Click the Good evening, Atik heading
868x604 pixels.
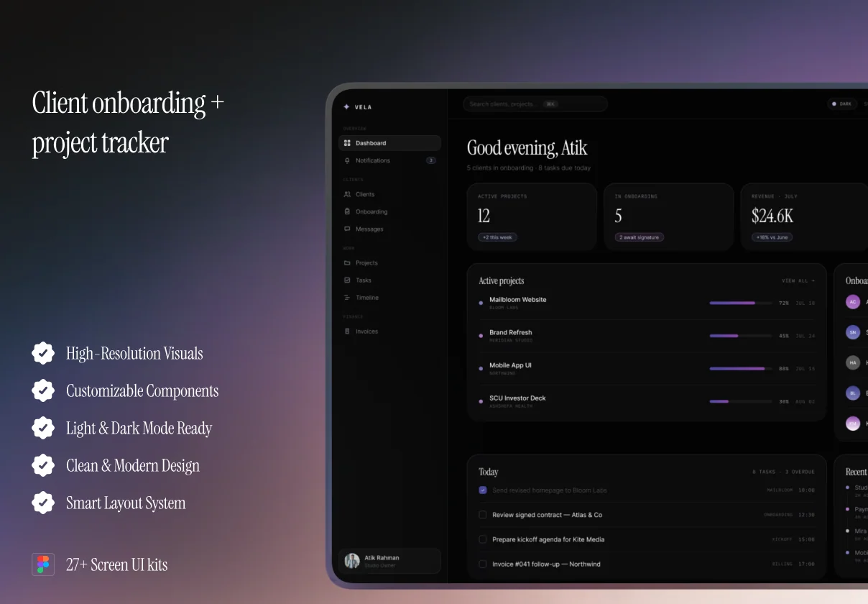point(527,148)
